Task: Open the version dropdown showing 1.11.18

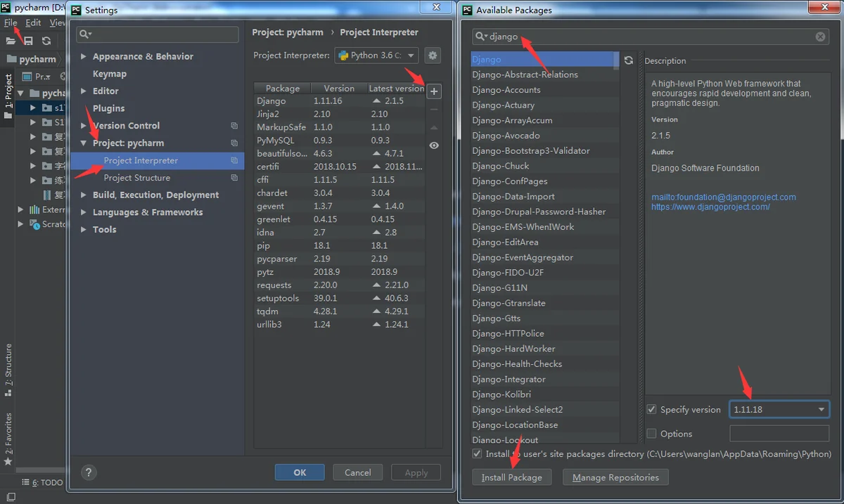Action: click(x=779, y=409)
